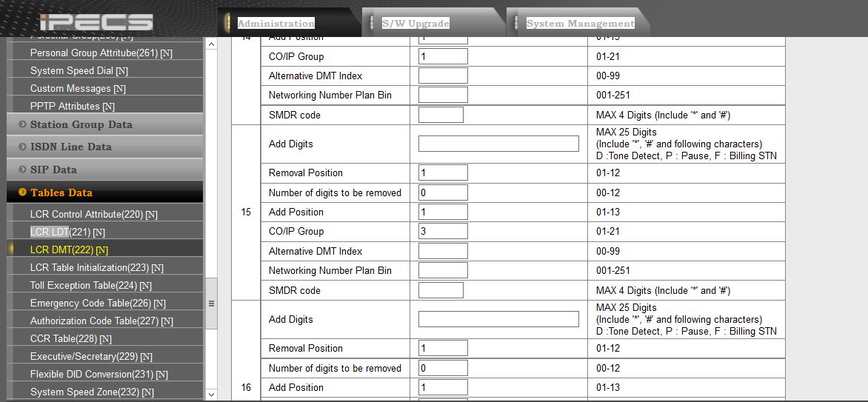Click CO/IP Group field containing 3

[x=443, y=232]
